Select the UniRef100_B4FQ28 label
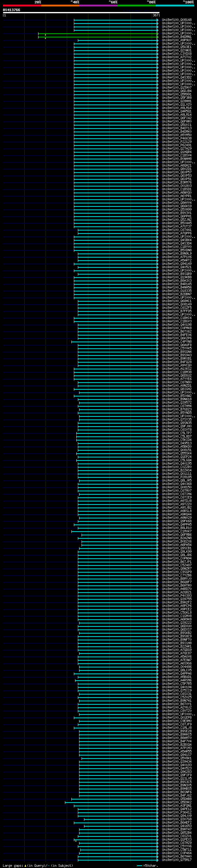197x868 pixels. click(x=177, y=362)
